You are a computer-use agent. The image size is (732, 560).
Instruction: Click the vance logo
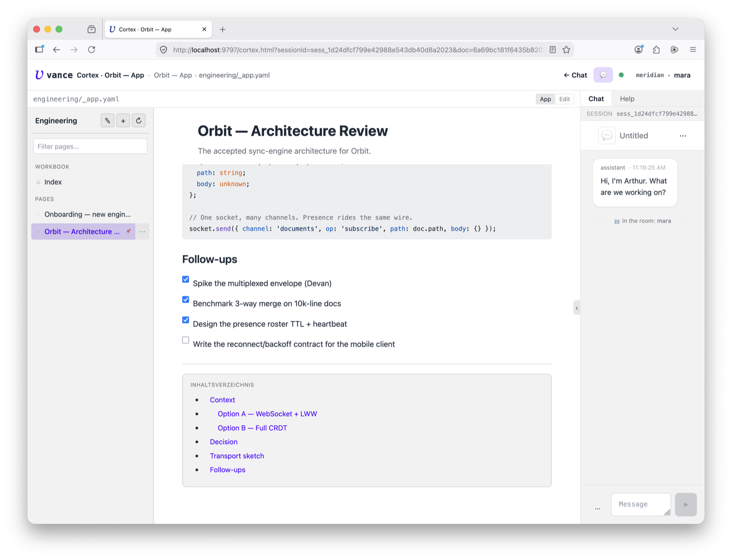[54, 75]
